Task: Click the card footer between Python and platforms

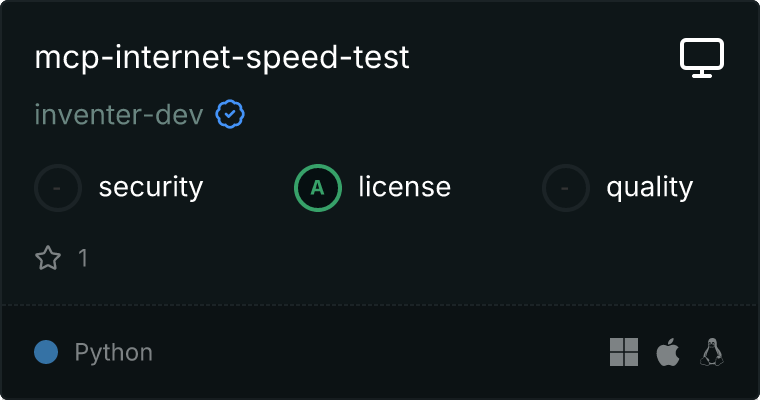Action: (x=380, y=352)
